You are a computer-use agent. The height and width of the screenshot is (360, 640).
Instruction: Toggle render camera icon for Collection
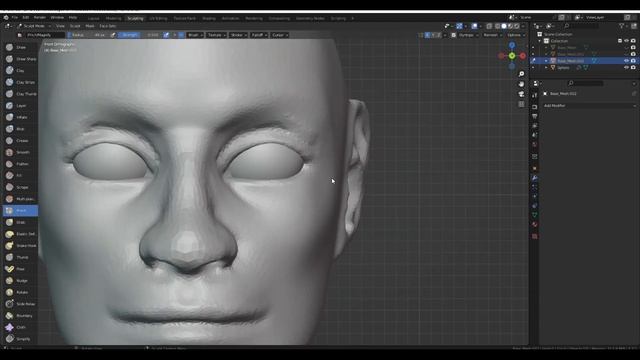pos(633,41)
